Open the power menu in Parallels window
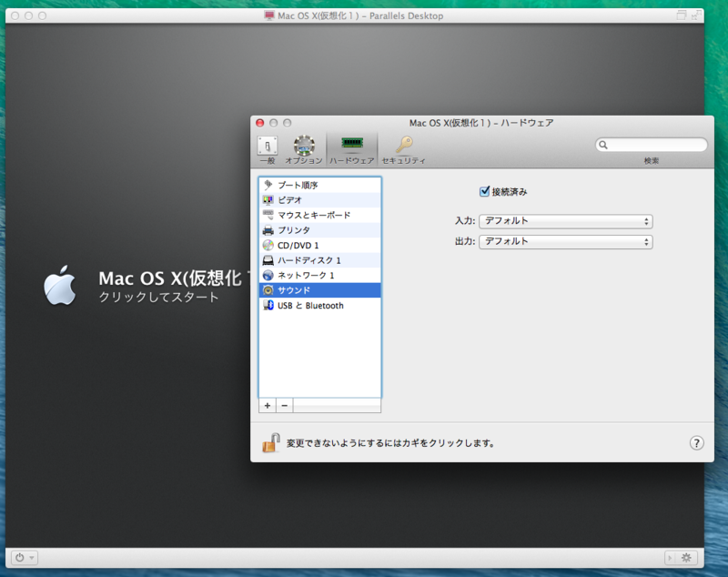The image size is (728, 577). coord(25,558)
